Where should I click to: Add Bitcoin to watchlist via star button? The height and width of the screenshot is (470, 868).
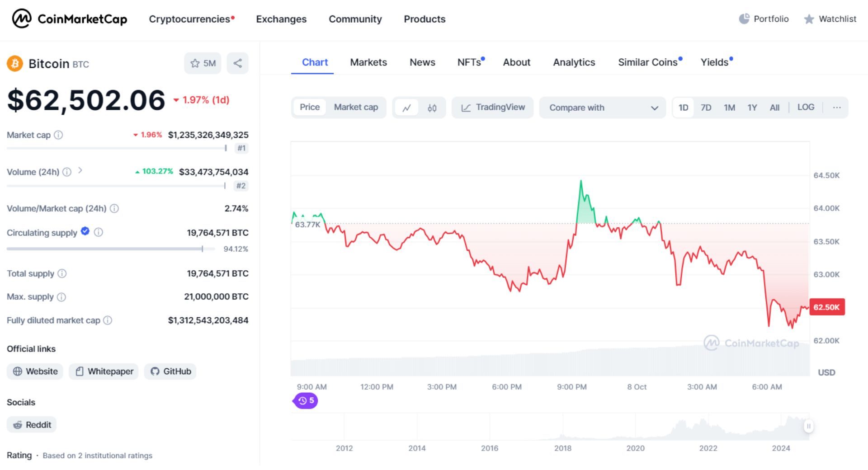click(x=203, y=63)
